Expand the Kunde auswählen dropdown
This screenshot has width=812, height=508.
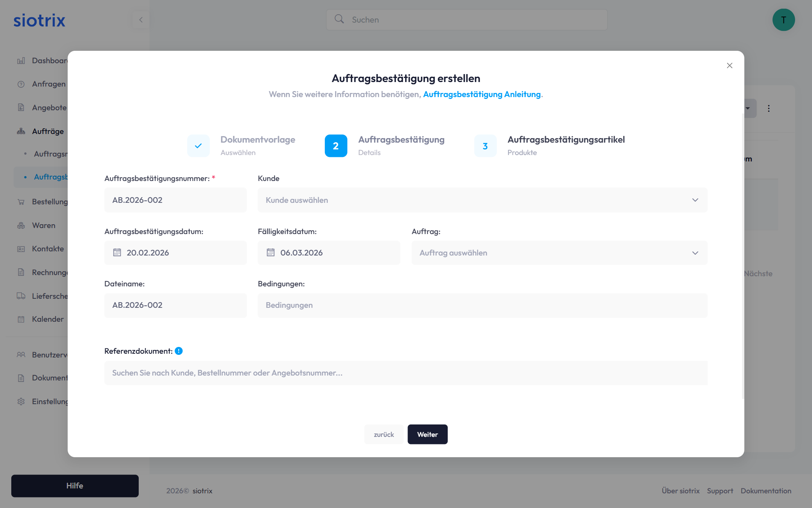click(482, 200)
